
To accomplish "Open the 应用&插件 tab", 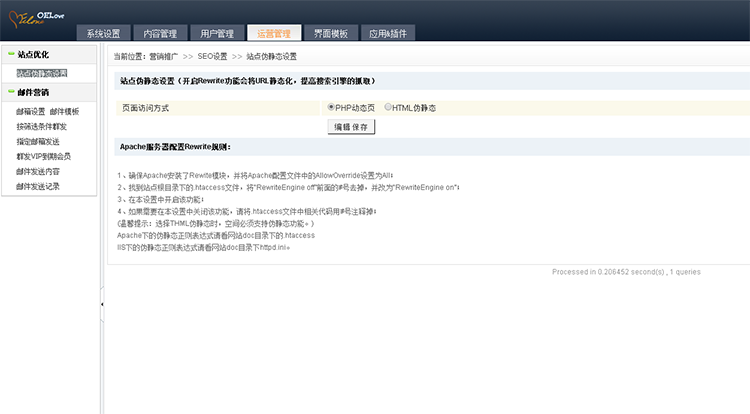I will coord(388,33).
